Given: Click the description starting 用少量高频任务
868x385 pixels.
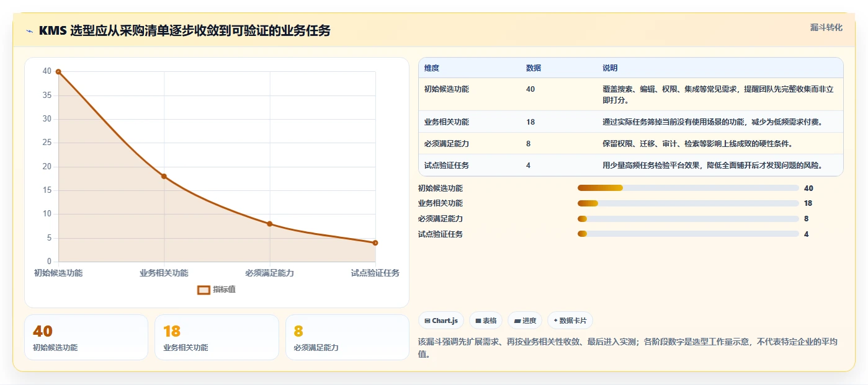Looking at the screenshot, I should pyautogui.click(x=712, y=166).
